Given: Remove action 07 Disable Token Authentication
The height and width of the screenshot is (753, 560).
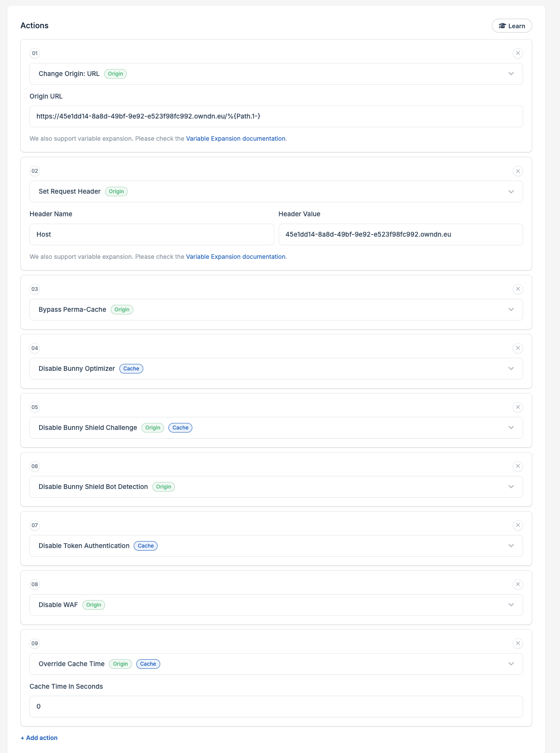Looking at the screenshot, I should point(517,525).
